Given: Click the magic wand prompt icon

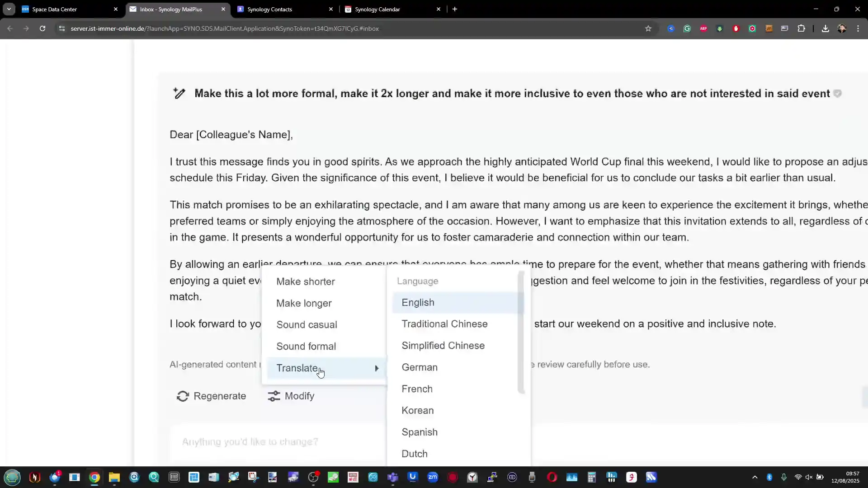Looking at the screenshot, I should click(x=179, y=94).
